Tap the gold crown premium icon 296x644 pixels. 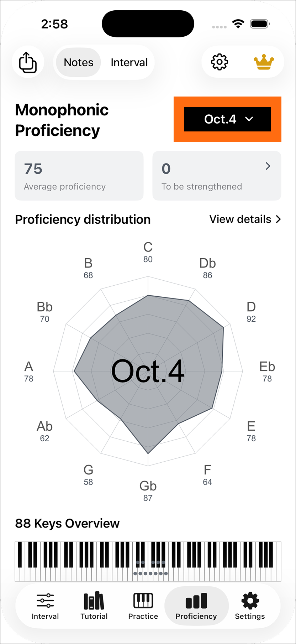point(264,62)
